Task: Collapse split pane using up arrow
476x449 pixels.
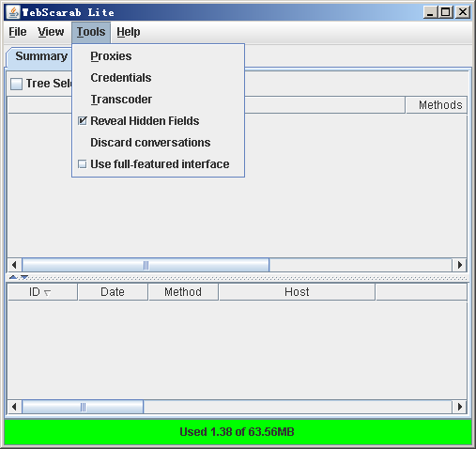Action: 13,277
